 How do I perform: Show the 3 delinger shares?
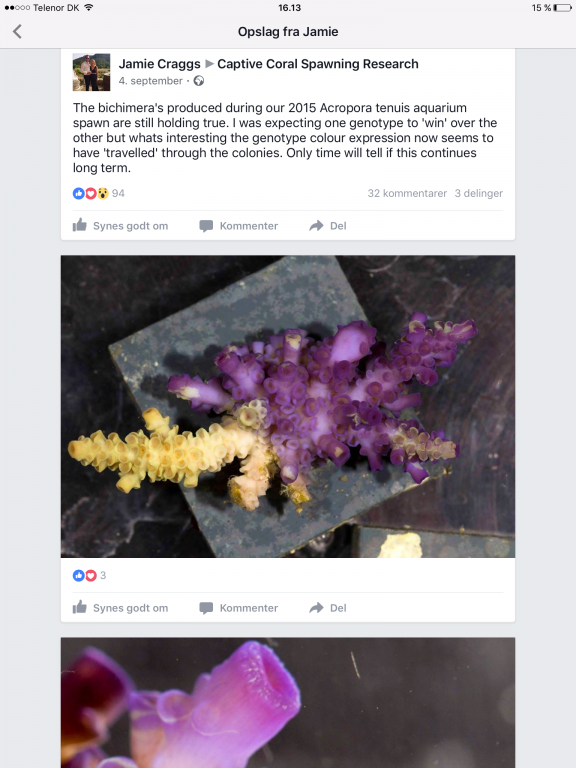[x=479, y=193]
